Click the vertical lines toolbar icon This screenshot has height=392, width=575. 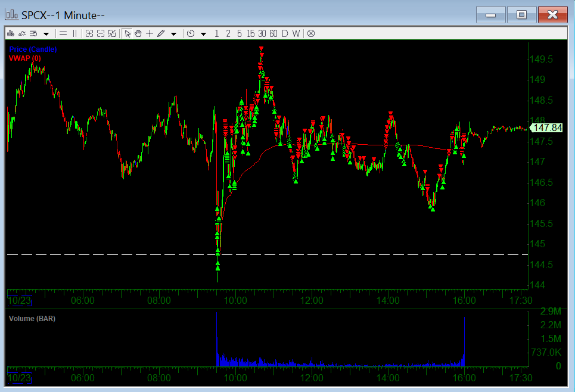[75, 34]
